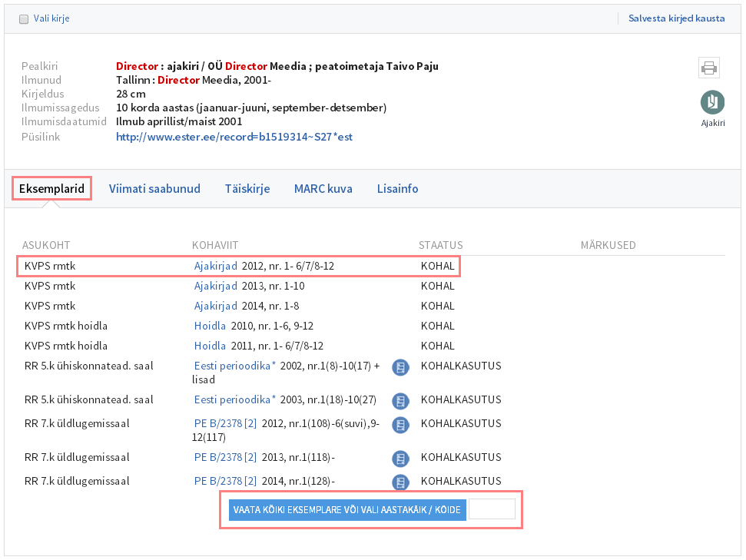The width and height of the screenshot is (746, 560).
Task: Open Ajakirjad link for 2014, nr. 1-8
Action: point(216,306)
